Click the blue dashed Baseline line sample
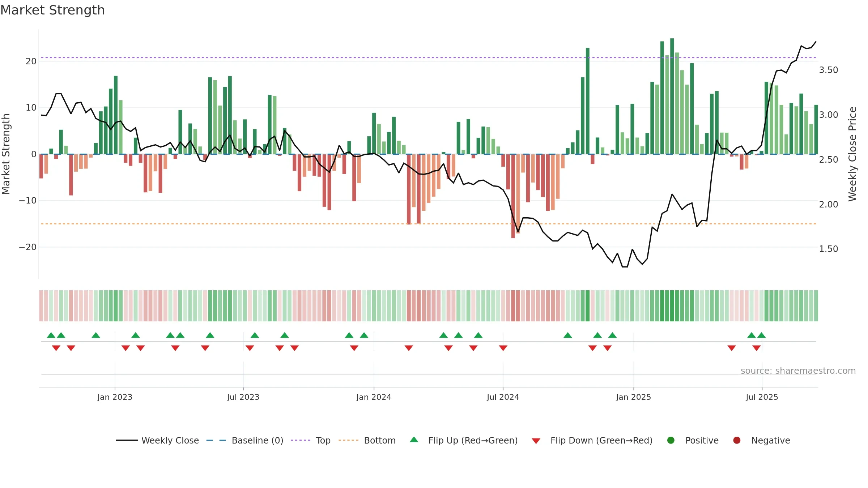Screen dimensions: 868x488 click(x=216, y=440)
